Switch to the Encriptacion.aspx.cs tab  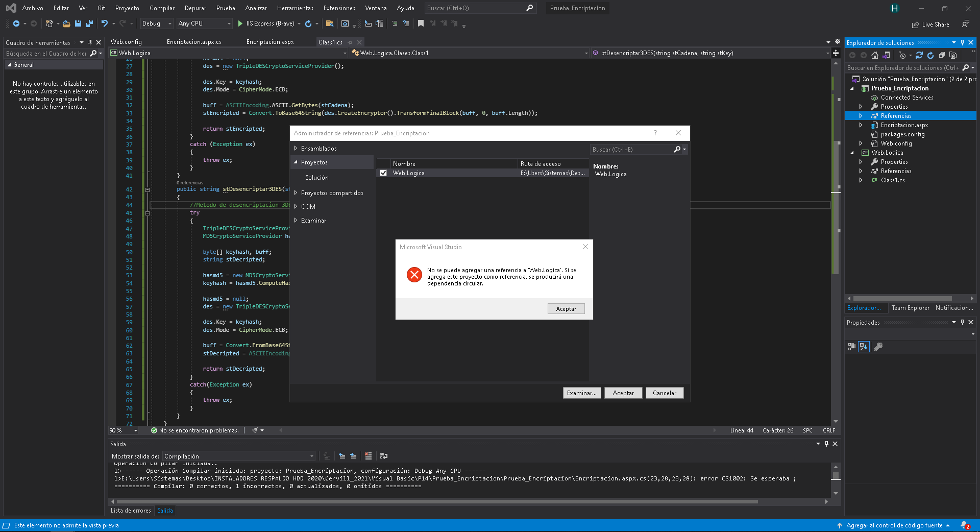194,42
